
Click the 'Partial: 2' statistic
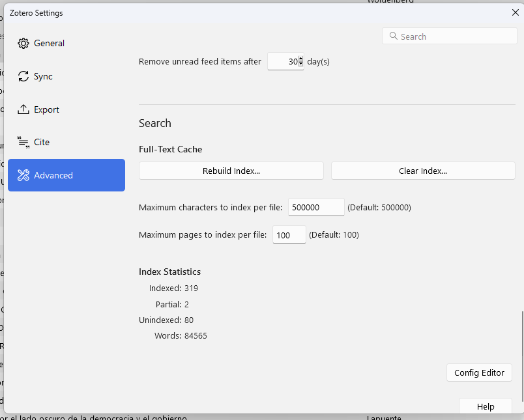point(172,305)
